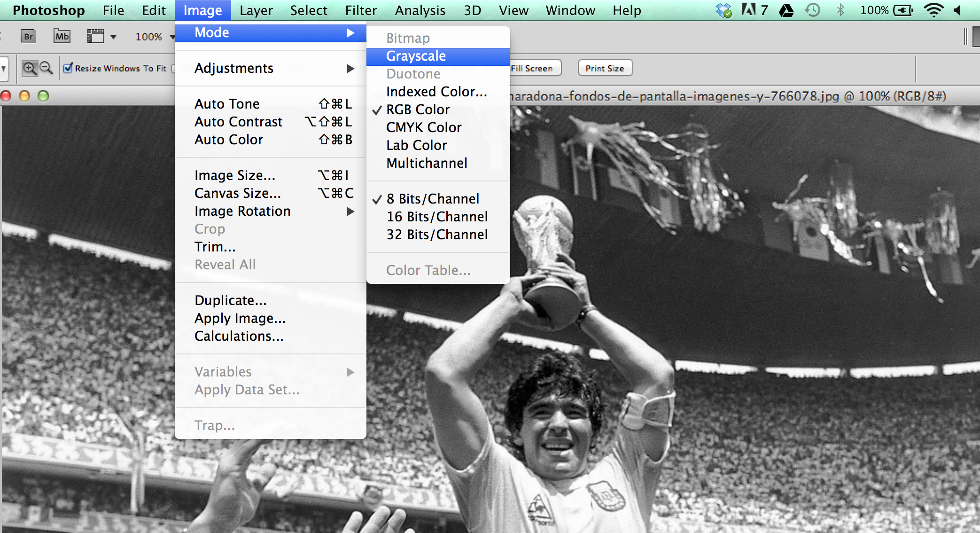The image size is (980, 533).
Task: Expand the Image Rotation submenu
Action: [x=271, y=211]
